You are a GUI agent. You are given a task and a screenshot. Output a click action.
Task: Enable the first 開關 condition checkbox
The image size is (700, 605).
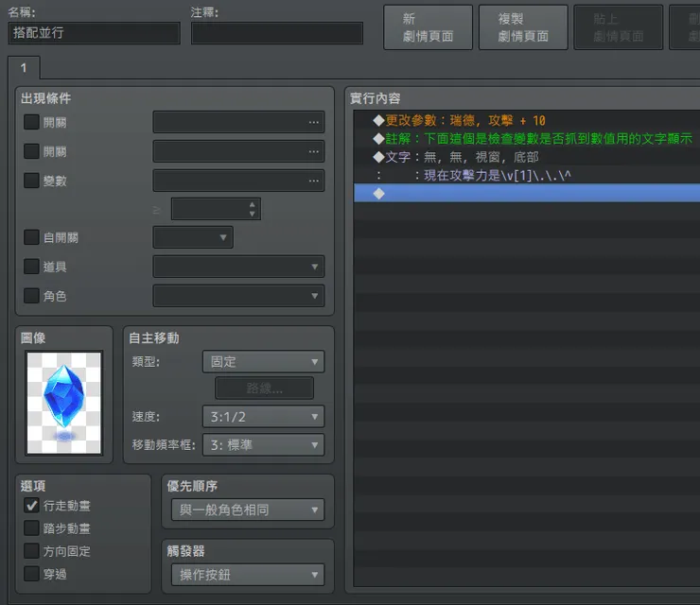pyautogui.click(x=31, y=122)
